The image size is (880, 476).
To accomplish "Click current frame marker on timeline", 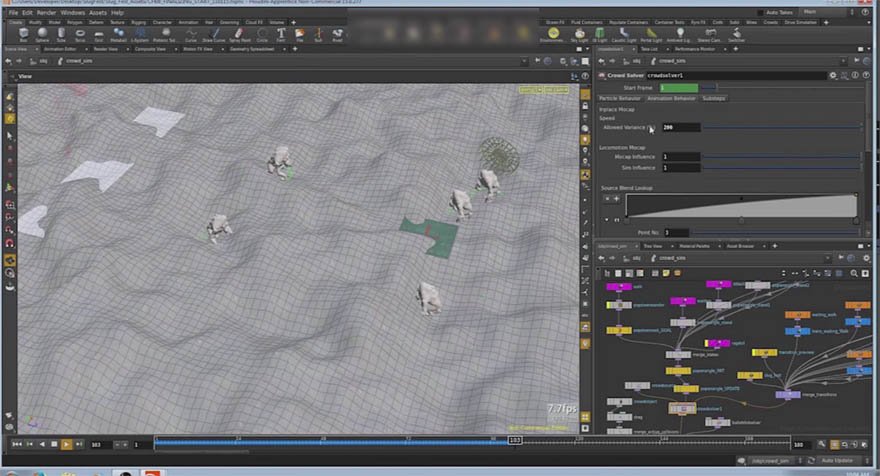I will 515,441.
